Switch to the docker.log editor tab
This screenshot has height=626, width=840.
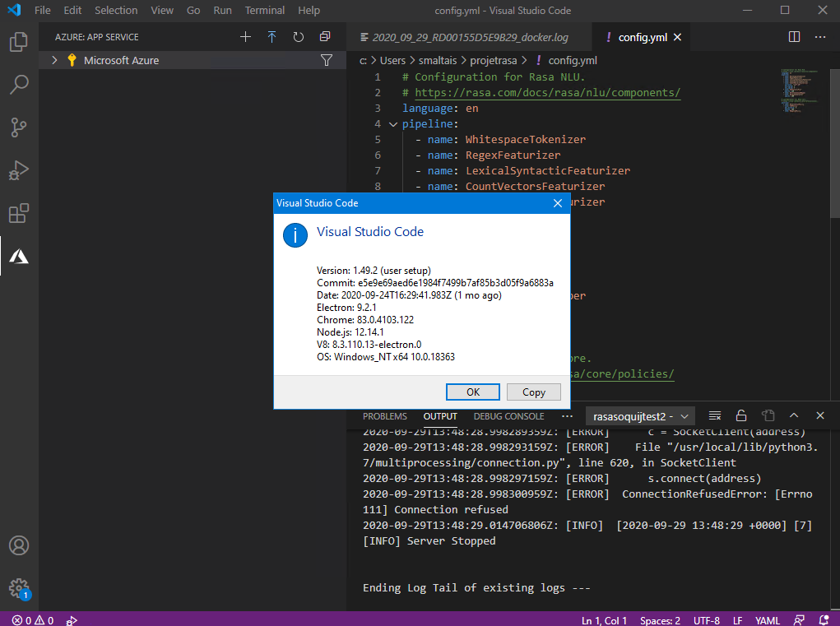tap(470, 37)
